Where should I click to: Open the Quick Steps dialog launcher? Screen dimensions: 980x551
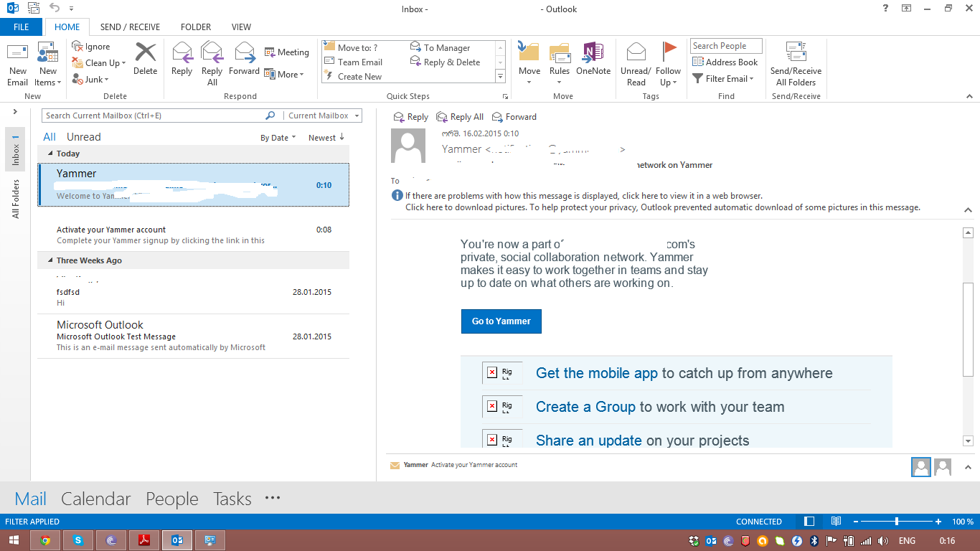pos(505,96)
